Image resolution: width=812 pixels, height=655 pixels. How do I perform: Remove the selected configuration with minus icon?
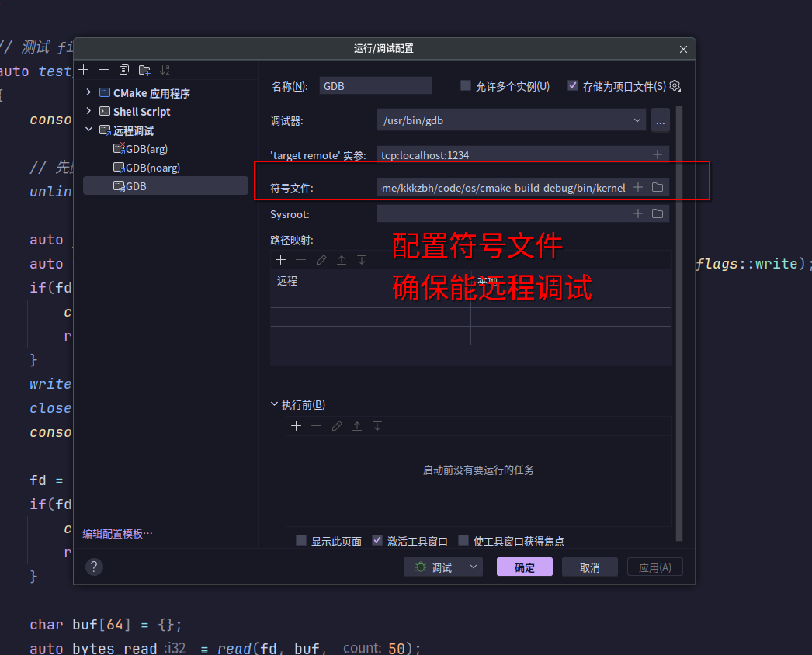tap(103, 69)
